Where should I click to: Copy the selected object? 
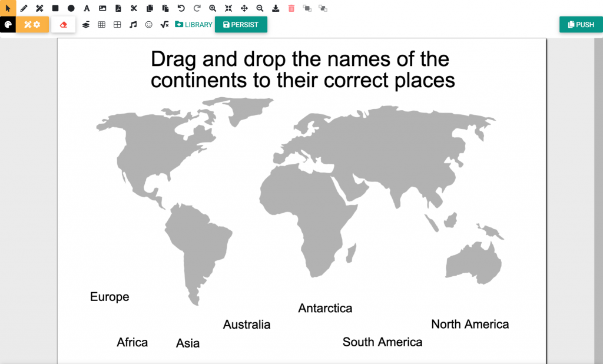point(150,8)
